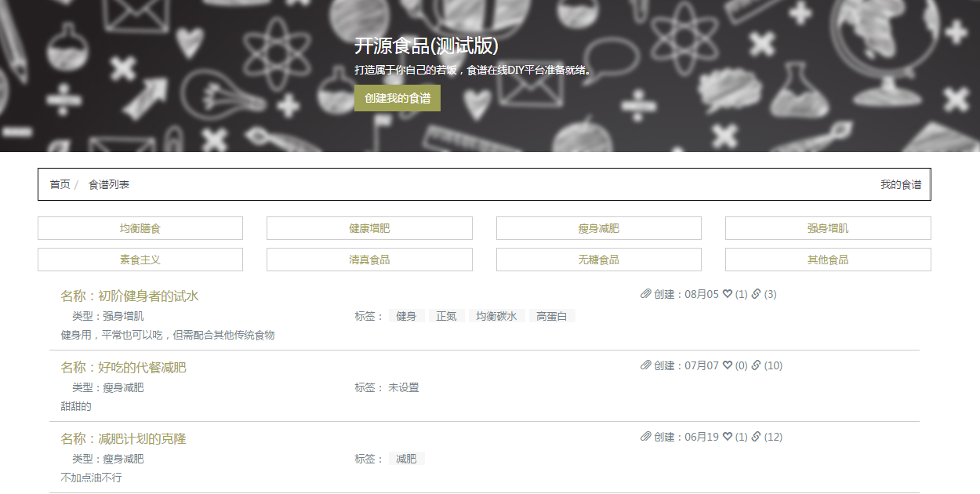Click the link icon on 好吃的代餐减肥 row

click(x=757, y=365)
